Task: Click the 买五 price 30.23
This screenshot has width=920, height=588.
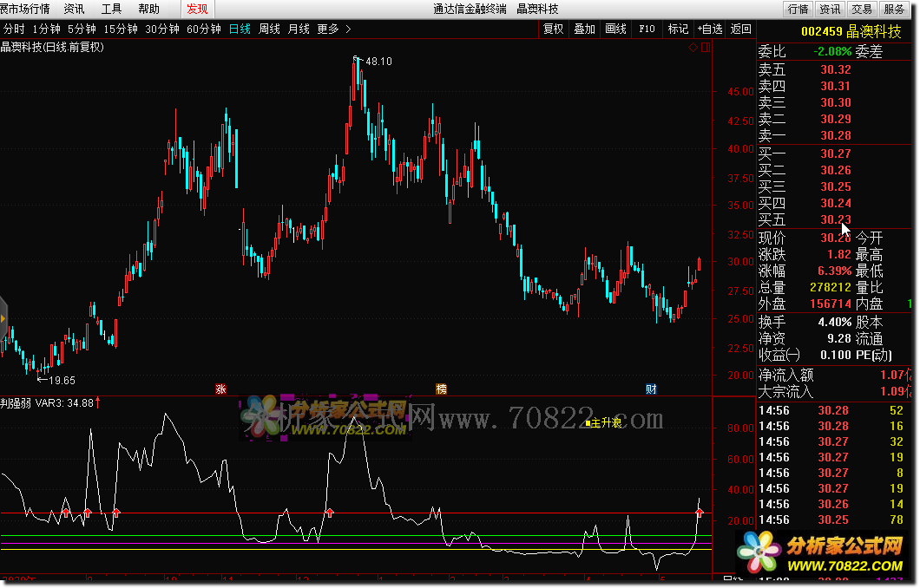Action: [836, 219]
